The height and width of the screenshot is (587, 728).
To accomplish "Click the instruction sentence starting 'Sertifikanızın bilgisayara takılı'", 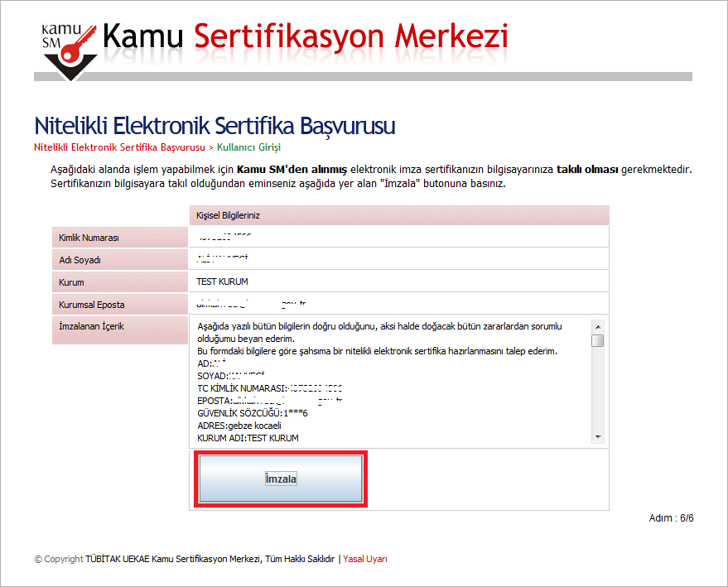I will pyautogui.click(x=278, y=184).
